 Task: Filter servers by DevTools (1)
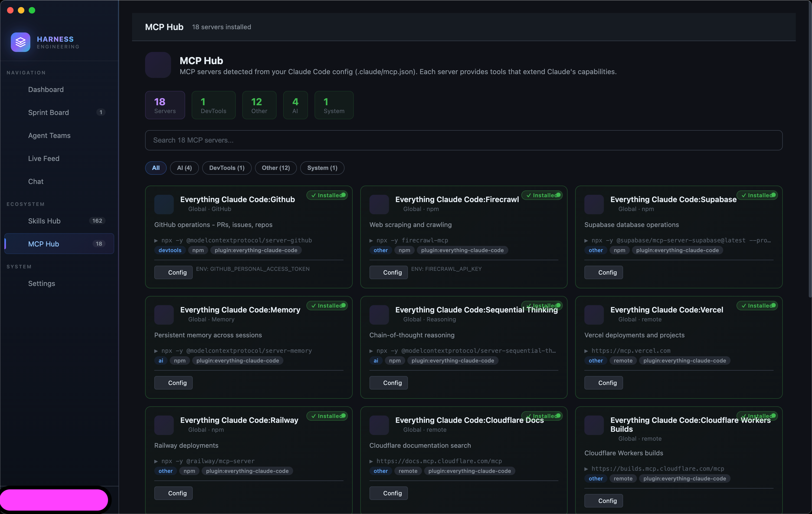coord(227,168)
